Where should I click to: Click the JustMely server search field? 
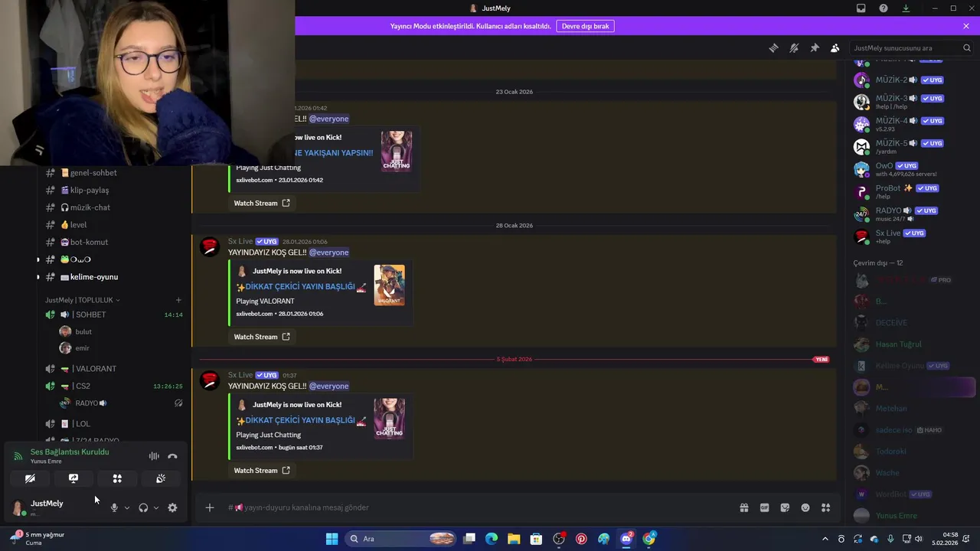click(911, 47)
